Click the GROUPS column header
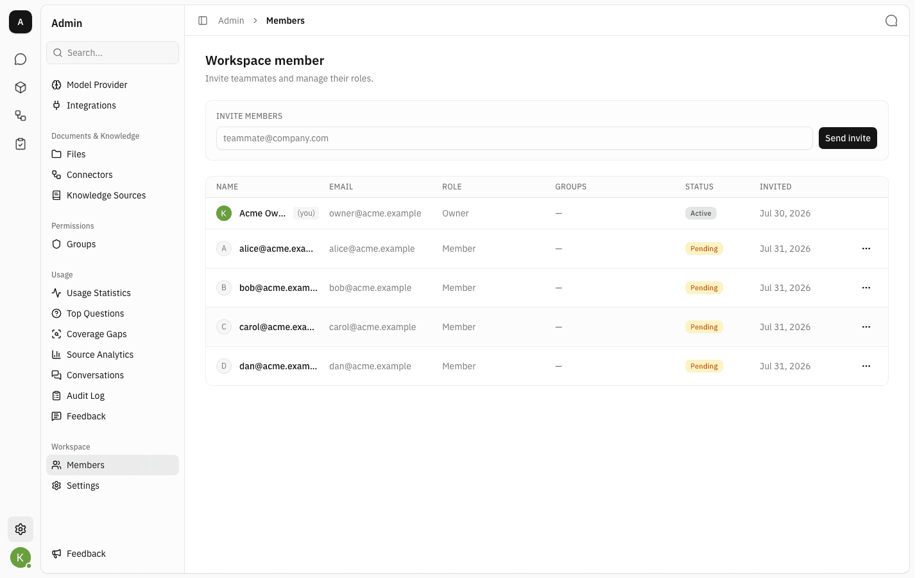Image resolution: width=924 pixels, height=578 pixels. [x=571, y=187]
